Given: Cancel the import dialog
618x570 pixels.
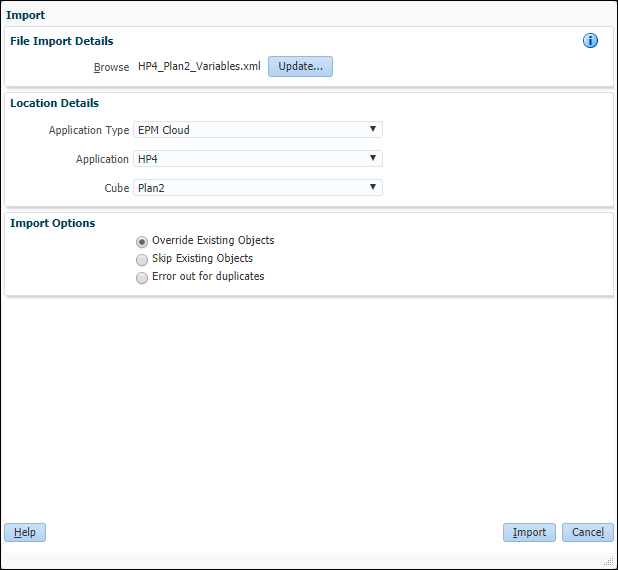Looking at the screenshot, I should click(x=588, y=533).
